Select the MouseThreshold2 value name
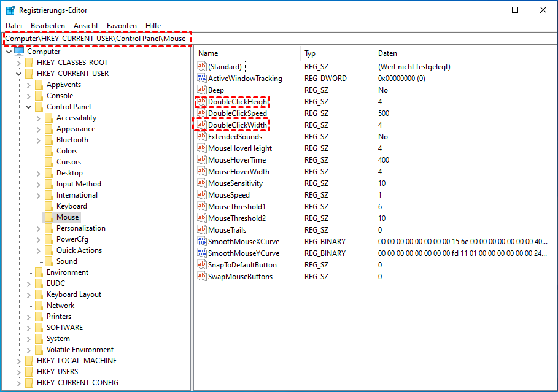 pyautogui.click(x=237, y=218)
